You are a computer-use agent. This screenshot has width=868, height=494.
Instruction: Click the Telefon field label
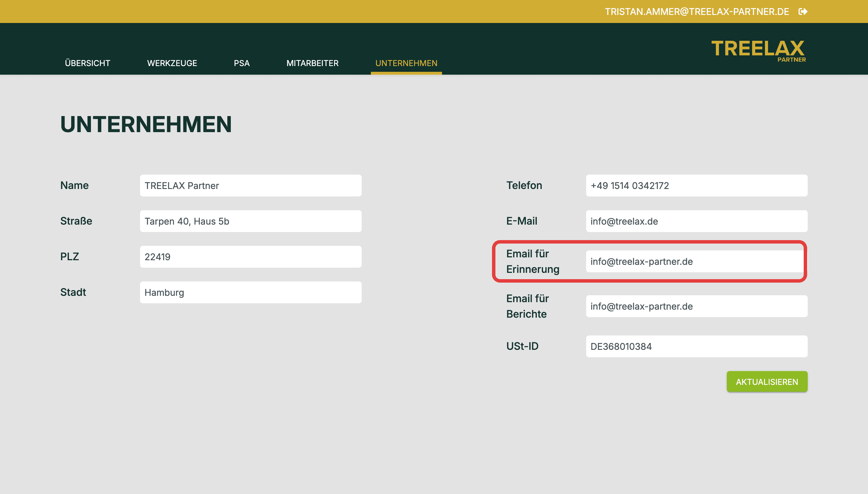point(524,185)
